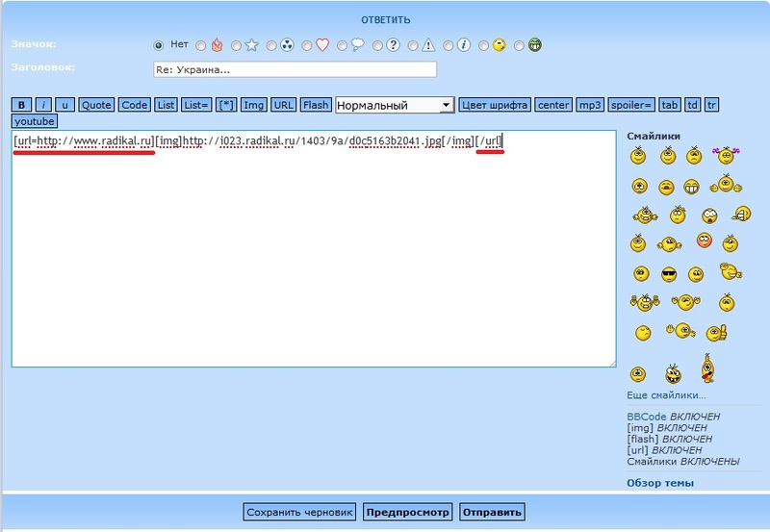Select the radiation symbol radio button

pos(271,46)
